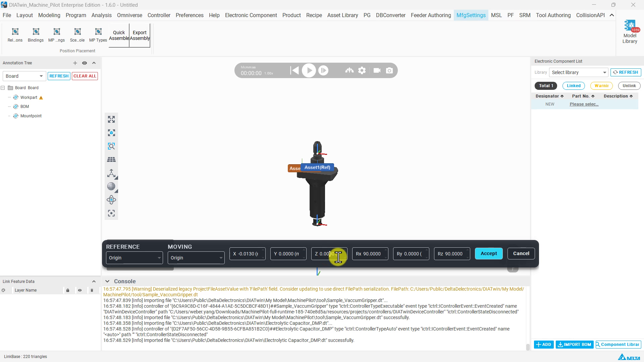Open the Rel..ons position placement tool
This screenshot has height=362, width=644.
tap(15, 35)
